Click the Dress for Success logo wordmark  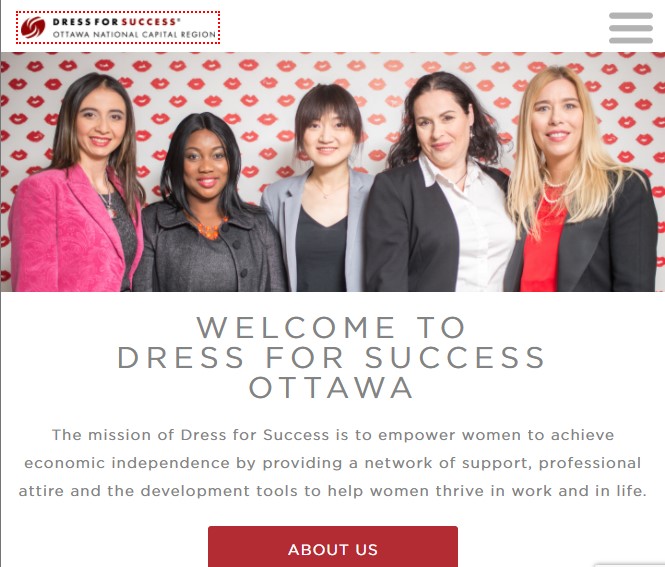(x=116, y=22)
